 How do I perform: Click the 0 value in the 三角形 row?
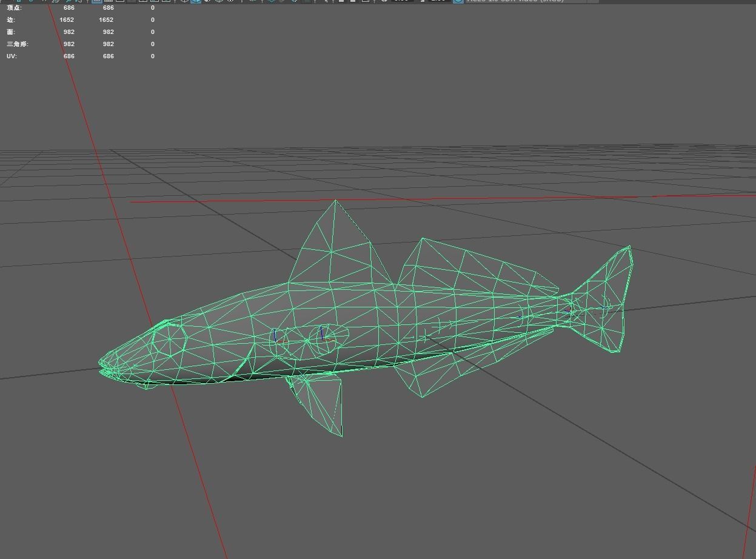pos(153,44)
